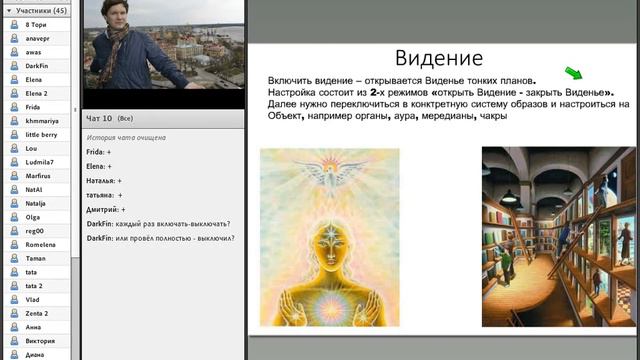Click the user icon next to 8 Тори
Image resolution: width=640 pixels, height=360 pixels.
coord(14,24)
